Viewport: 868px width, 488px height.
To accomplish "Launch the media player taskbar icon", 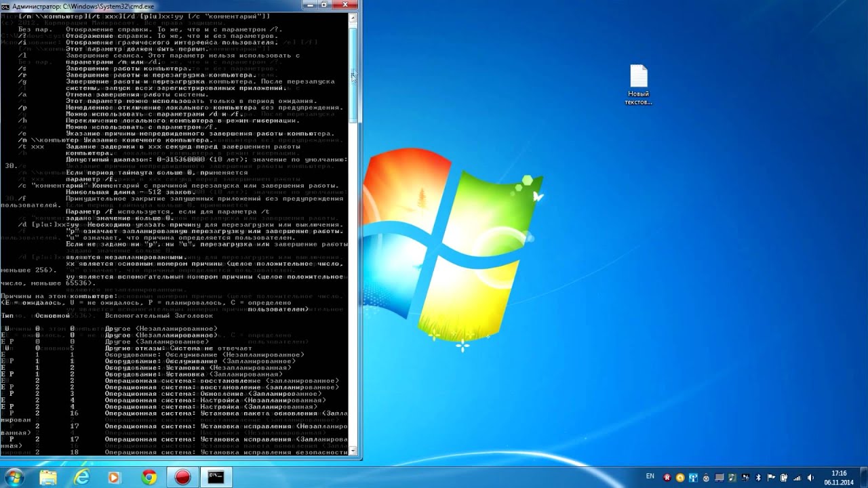I will pyautogui.click(x=115, y=477).
